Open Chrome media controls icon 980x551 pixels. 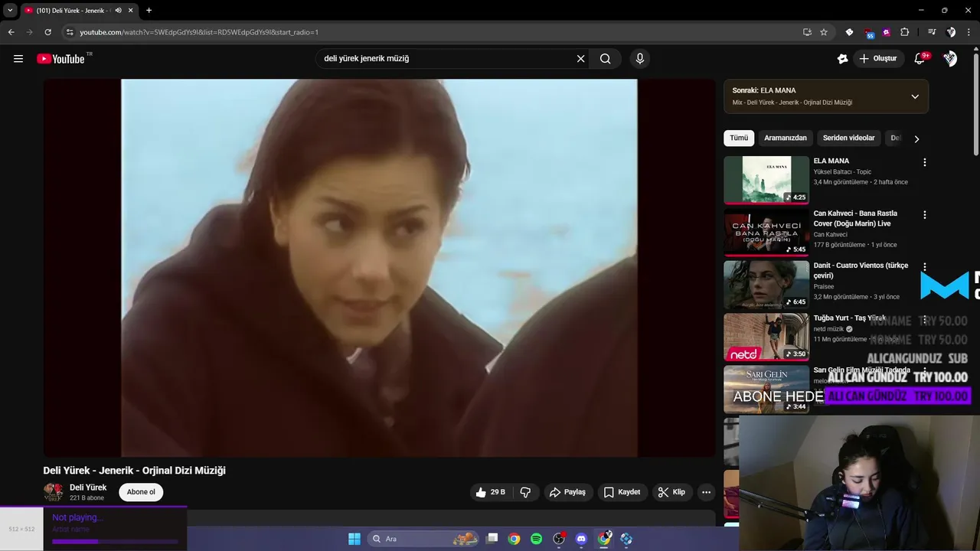932,32
